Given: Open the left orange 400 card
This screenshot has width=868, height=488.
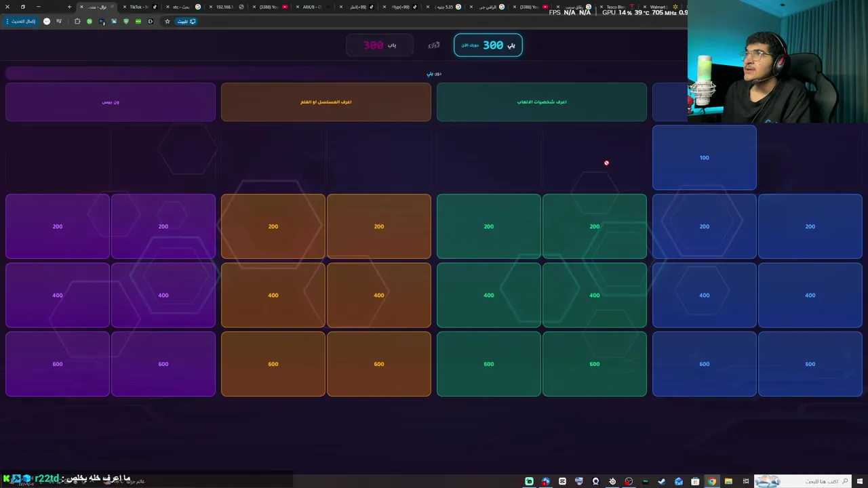Looking at the screenshot, I should point(273,295).
